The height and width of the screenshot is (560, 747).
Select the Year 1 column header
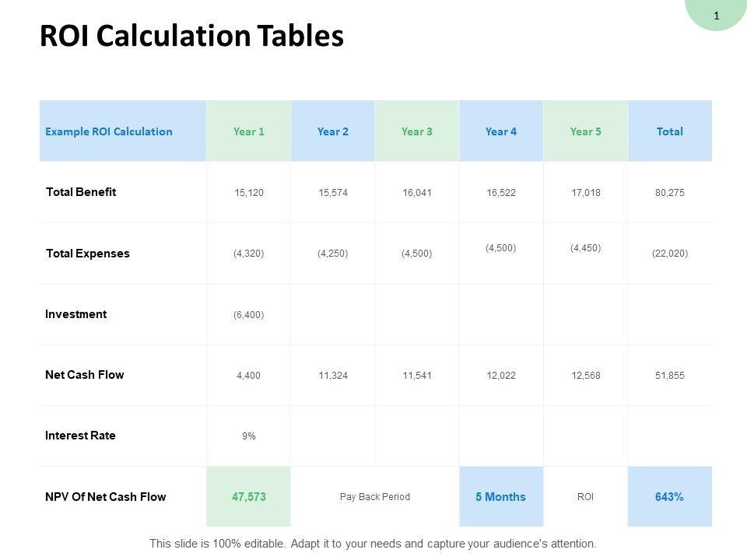[249, 131]
